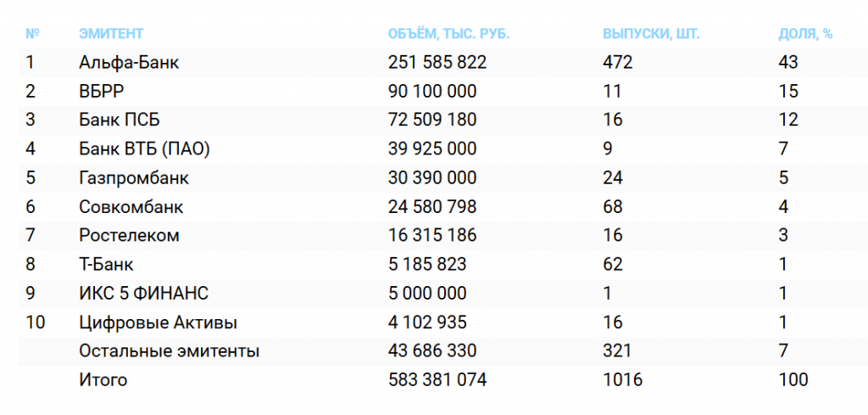
Task: Click the ВЫПУСКИ, ШТ. column header
Action: click(x=651, y=34)
